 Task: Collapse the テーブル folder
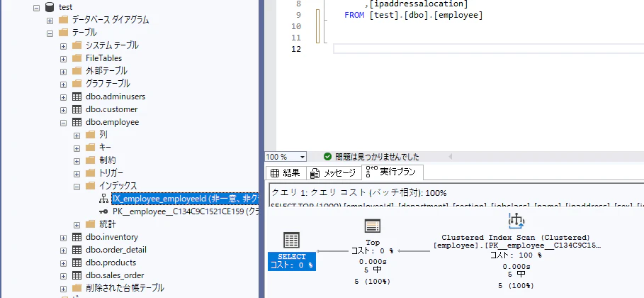click(50, 33)
